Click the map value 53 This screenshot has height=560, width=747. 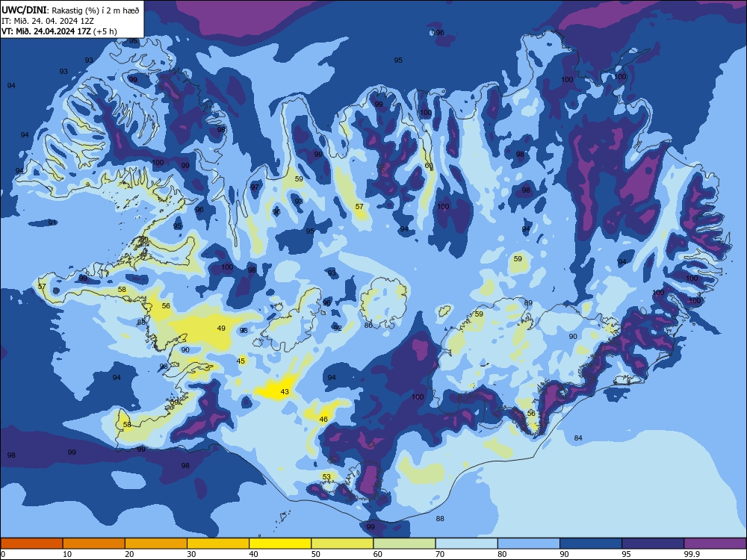326,476
